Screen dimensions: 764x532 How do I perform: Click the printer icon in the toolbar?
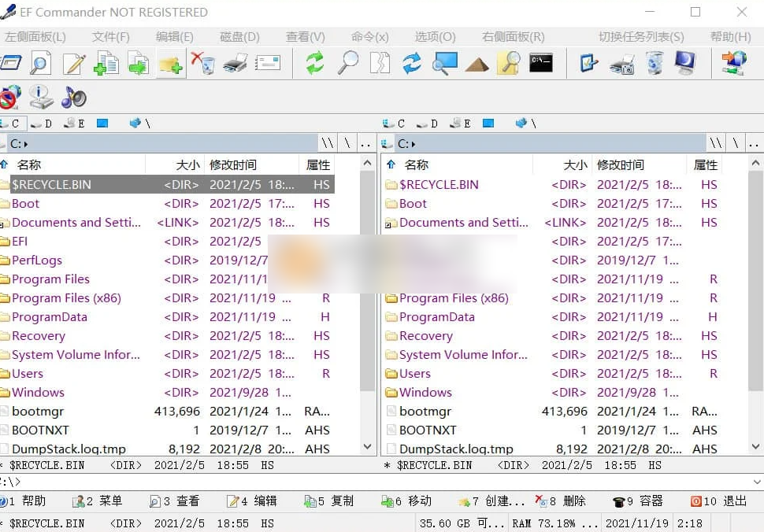click(x=236, y=63)
